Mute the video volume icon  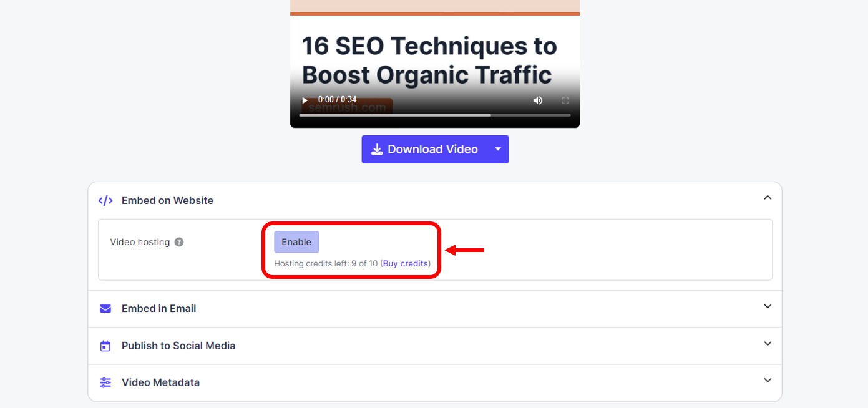click(537, 100)
